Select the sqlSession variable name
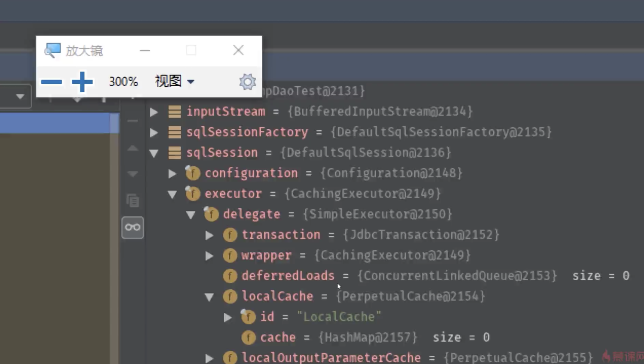Image resolution: width=644 pixels, height=364 pixels. [222, 153]
